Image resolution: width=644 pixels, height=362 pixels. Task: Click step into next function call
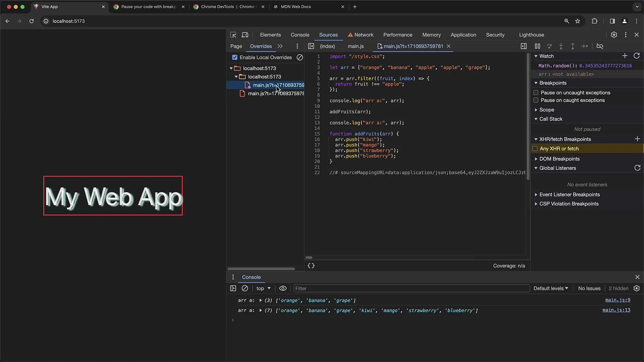(x=561, y=46)
